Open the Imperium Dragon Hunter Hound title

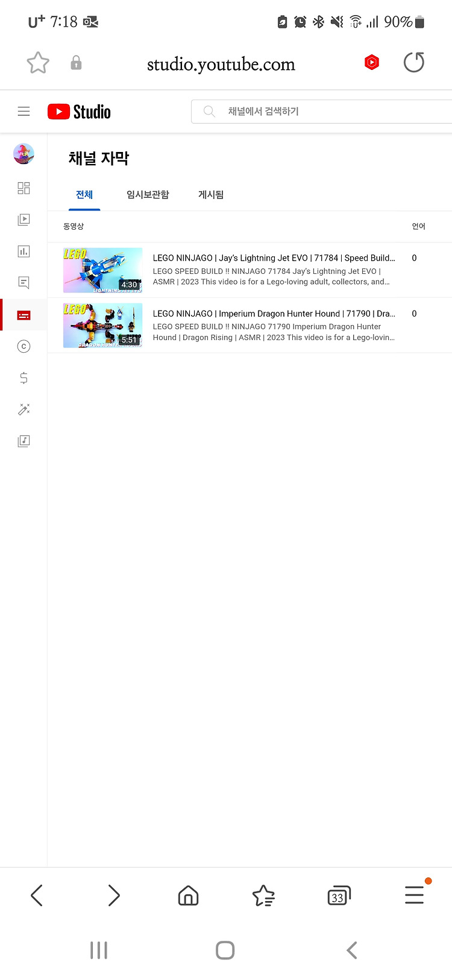click(274, 314)
